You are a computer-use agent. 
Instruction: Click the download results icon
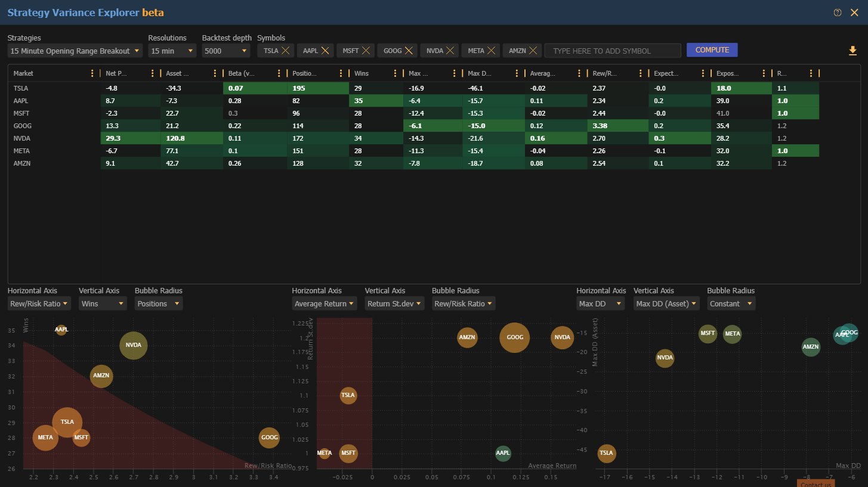pos(852,51)
